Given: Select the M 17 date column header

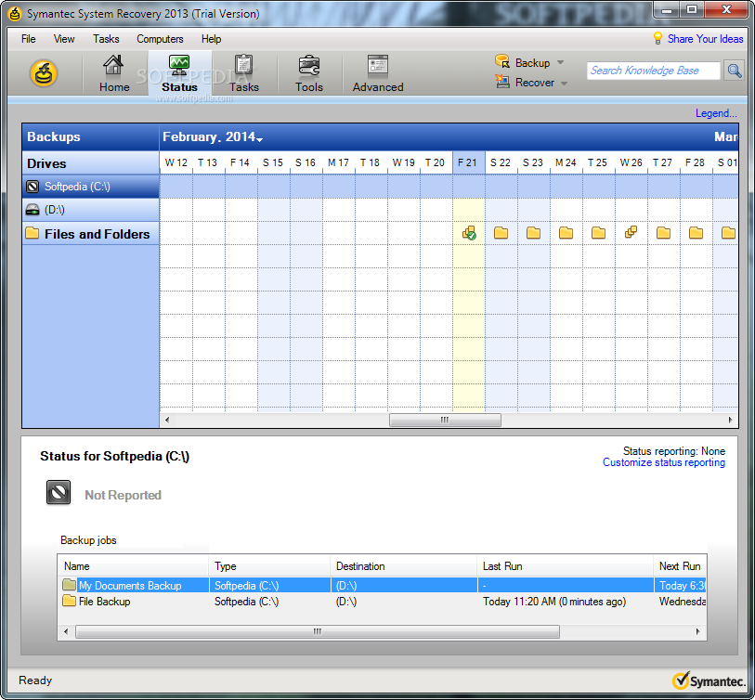Looking at the screenshot, I should (338, 162).
